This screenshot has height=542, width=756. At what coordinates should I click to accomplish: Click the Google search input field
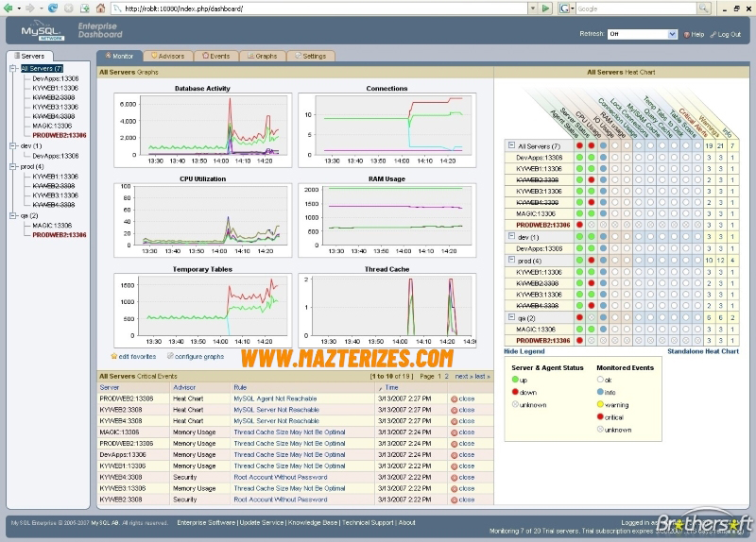point(636,8)
